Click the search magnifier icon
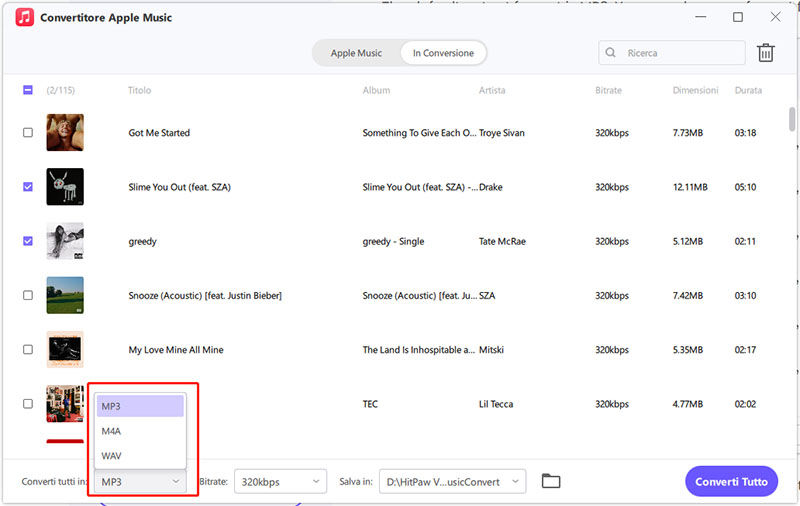800x506 pixels. point(610,53)
